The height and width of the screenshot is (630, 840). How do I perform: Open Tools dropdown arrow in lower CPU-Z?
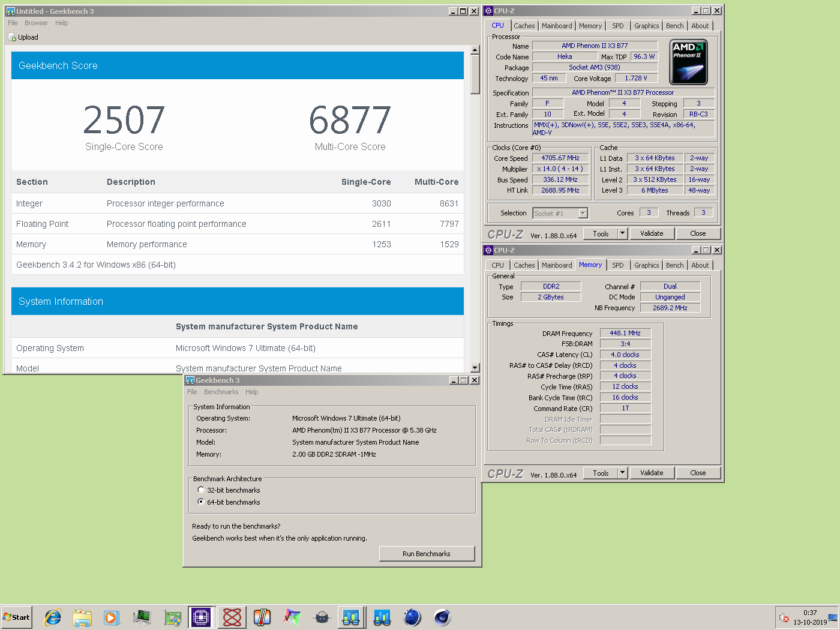point(622,473)
